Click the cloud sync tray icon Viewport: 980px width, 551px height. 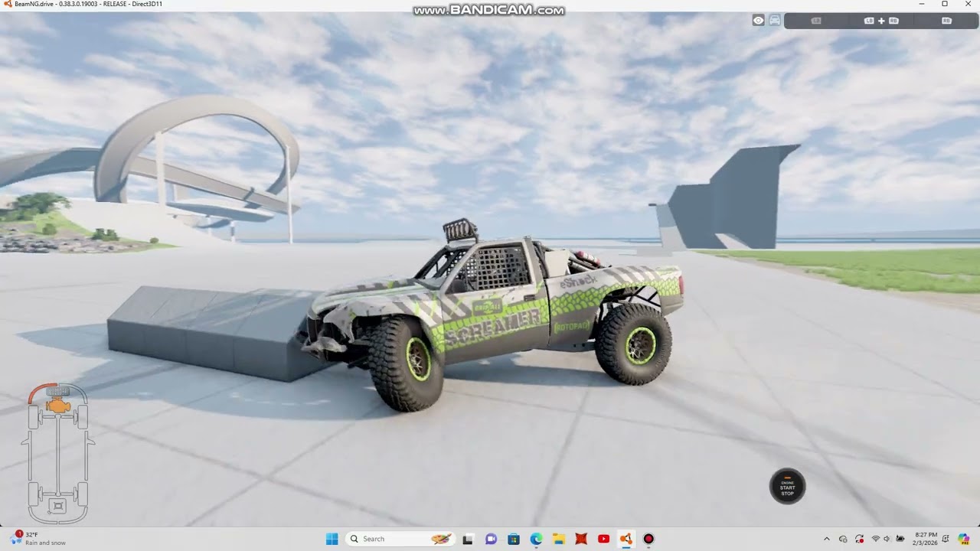[x=843, y=539]
